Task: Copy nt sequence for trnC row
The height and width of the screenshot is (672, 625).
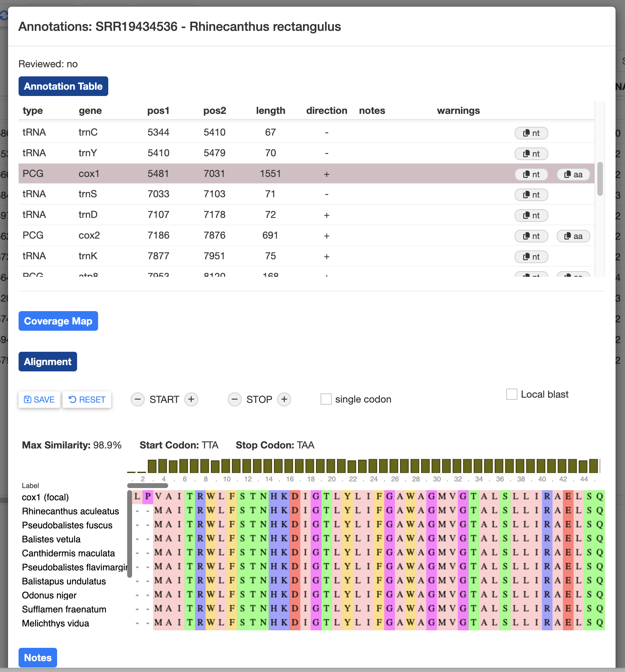Action: pos(531,133)
